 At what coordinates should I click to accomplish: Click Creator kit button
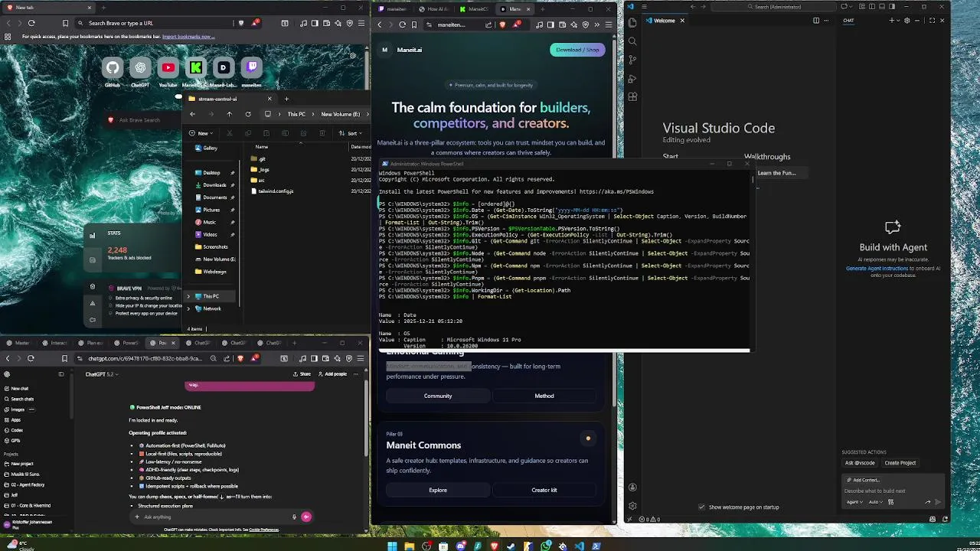(x=544, y=490)
